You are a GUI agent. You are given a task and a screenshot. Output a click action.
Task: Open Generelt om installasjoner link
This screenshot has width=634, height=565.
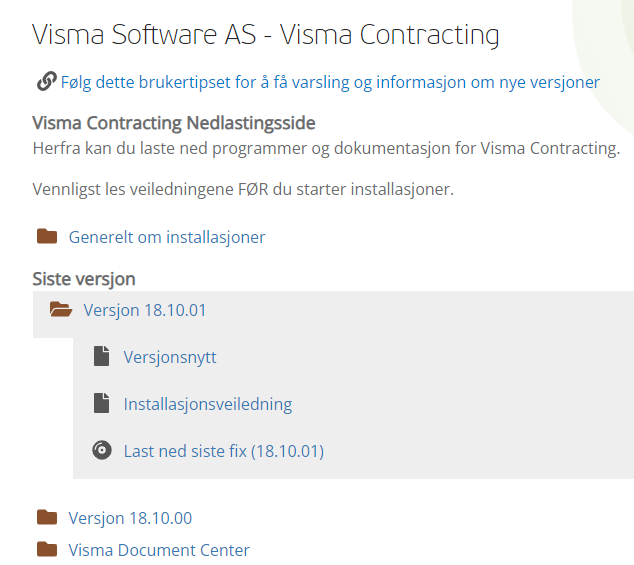167,237
